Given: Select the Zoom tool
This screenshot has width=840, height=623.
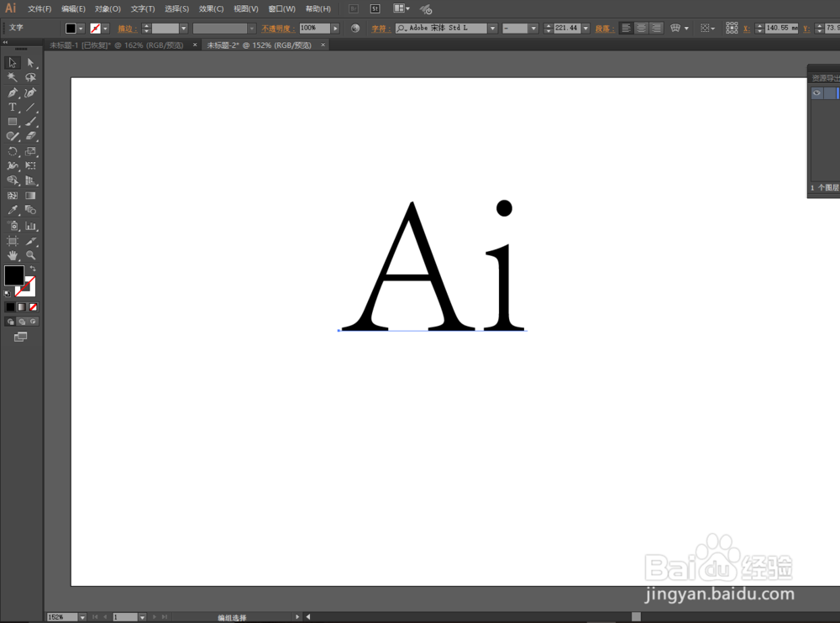Looking at the screenshot, I should point(30,255).
